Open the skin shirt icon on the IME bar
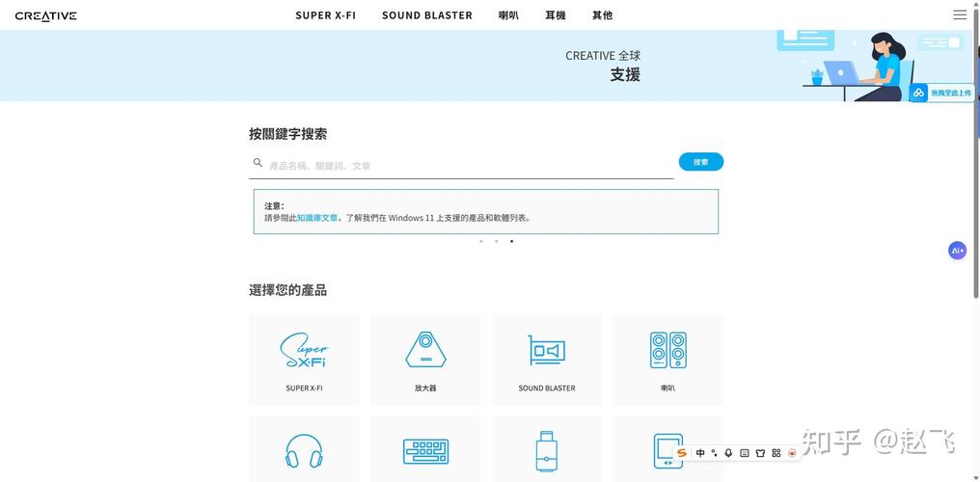Screen dimensions: 980x482 coord(760,453)
